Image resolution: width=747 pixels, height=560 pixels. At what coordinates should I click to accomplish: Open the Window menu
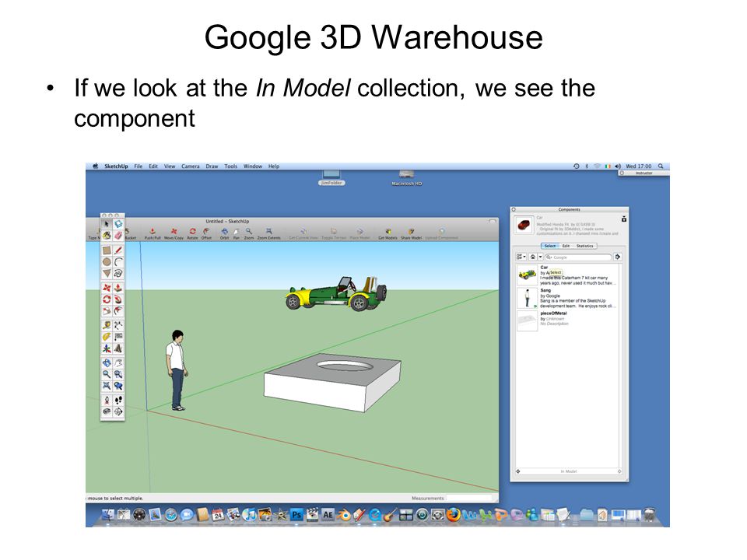point(252,166)
